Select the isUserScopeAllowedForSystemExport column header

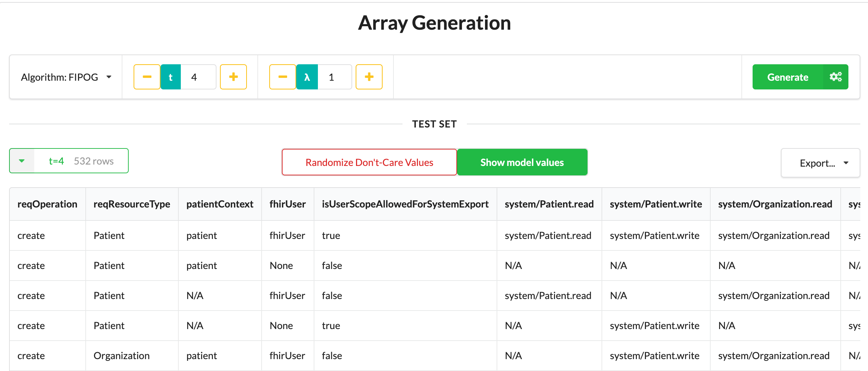(405, 204)
